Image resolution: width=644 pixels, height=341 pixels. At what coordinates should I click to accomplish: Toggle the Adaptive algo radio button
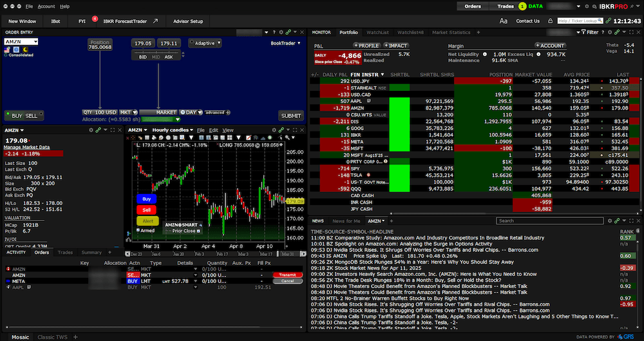click(192, 43)
